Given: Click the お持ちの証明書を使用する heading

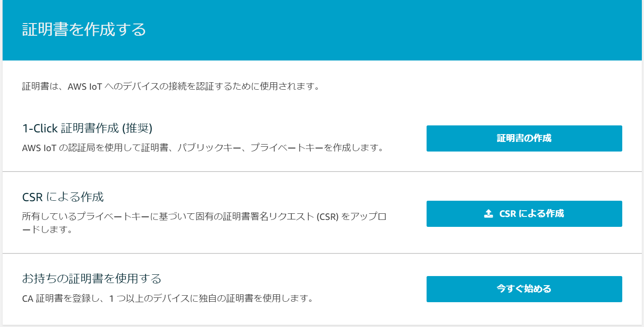Looking at the screenshot, I should 92,278.
